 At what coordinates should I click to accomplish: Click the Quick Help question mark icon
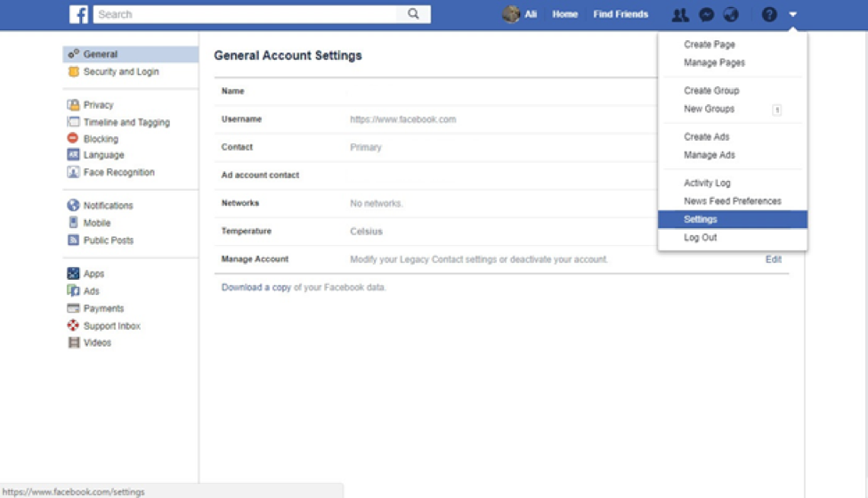pos(769,15)
